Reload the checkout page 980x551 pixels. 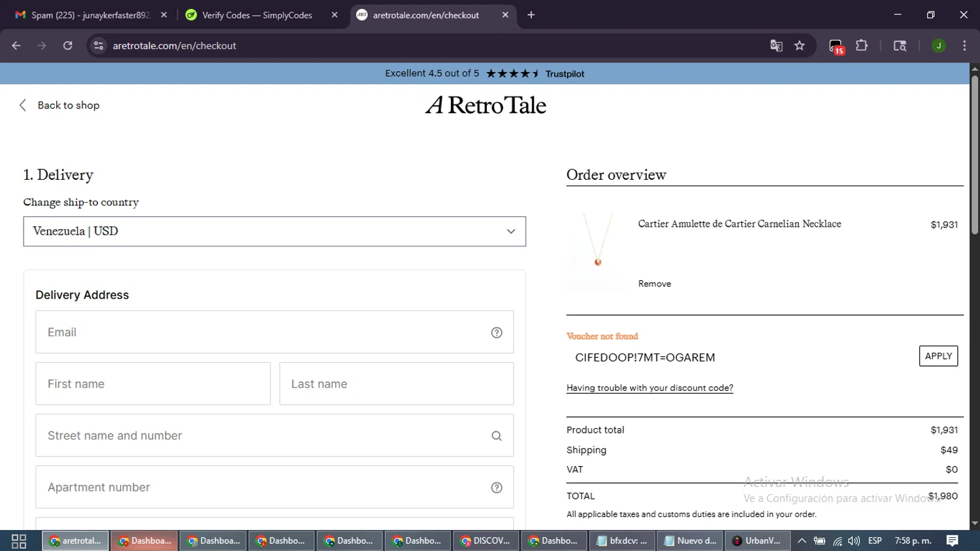[68, 46]
